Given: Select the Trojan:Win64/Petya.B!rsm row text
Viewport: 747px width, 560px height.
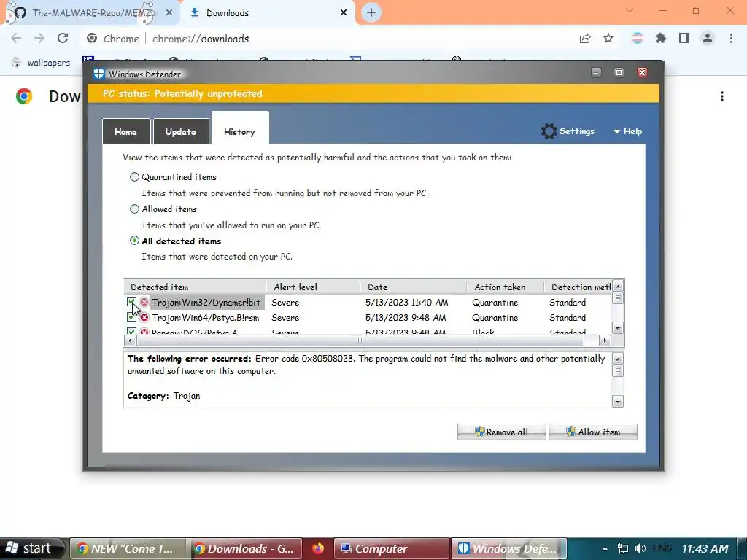Looking at the screenshot, I should [205, 318].
